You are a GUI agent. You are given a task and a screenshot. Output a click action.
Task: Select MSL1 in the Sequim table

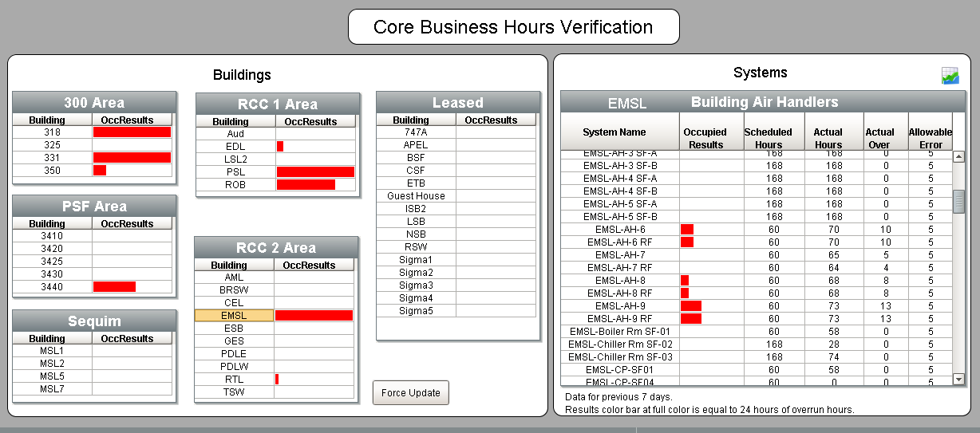[53, 351]
